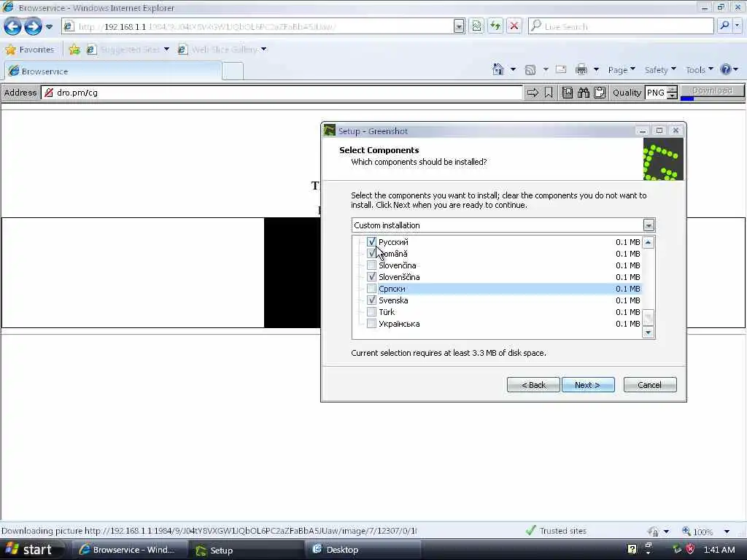Viewport: 747px width, 560px height.
Task: Click the IE Forward navigation arrow
Action: click(x=33, y=26)
